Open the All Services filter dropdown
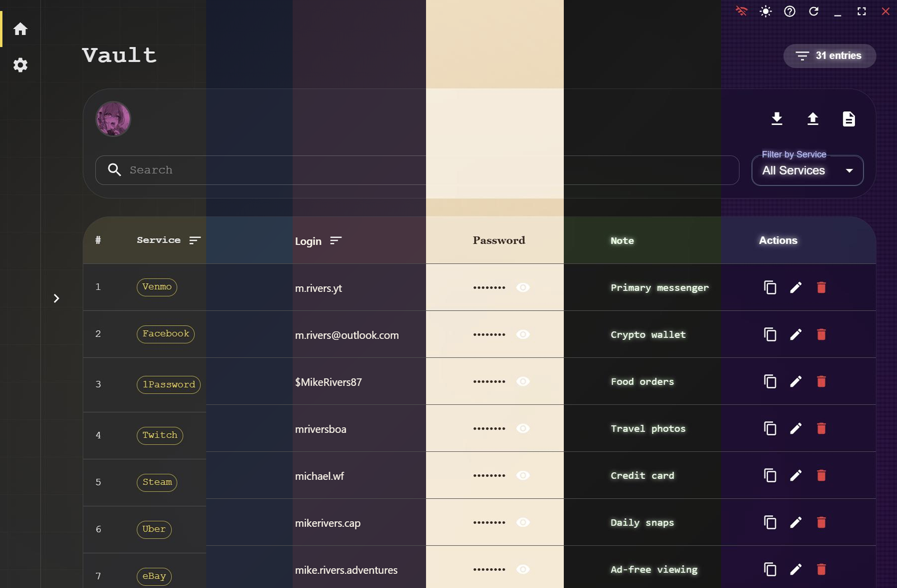The width and height of the screenshot is (897, 588). [807, 170]
